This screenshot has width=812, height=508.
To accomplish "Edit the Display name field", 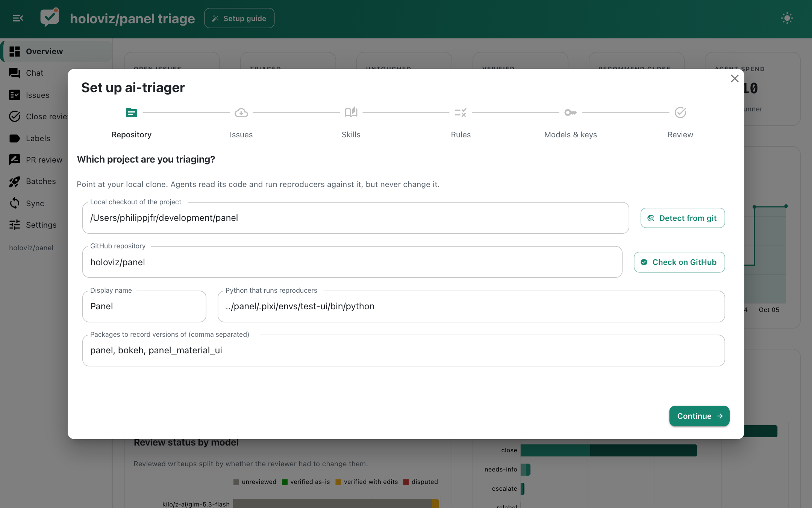I will (x=144, y=306).
